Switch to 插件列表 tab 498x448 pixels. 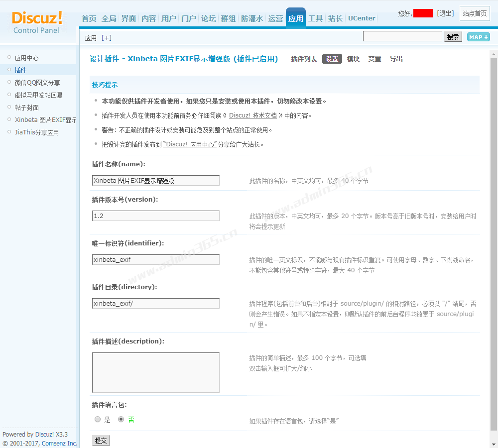304,59
